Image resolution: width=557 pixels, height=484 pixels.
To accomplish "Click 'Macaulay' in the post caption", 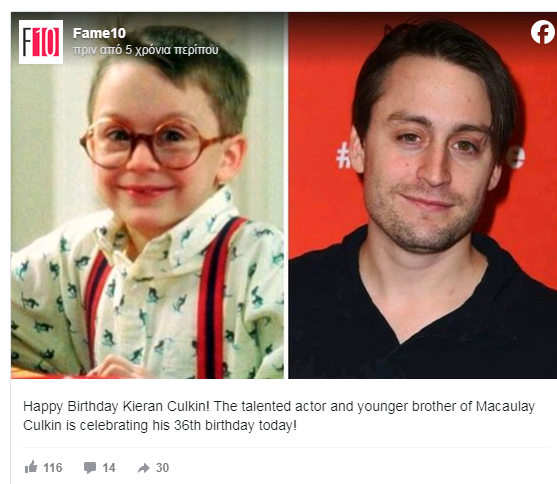I will (505, 406).
